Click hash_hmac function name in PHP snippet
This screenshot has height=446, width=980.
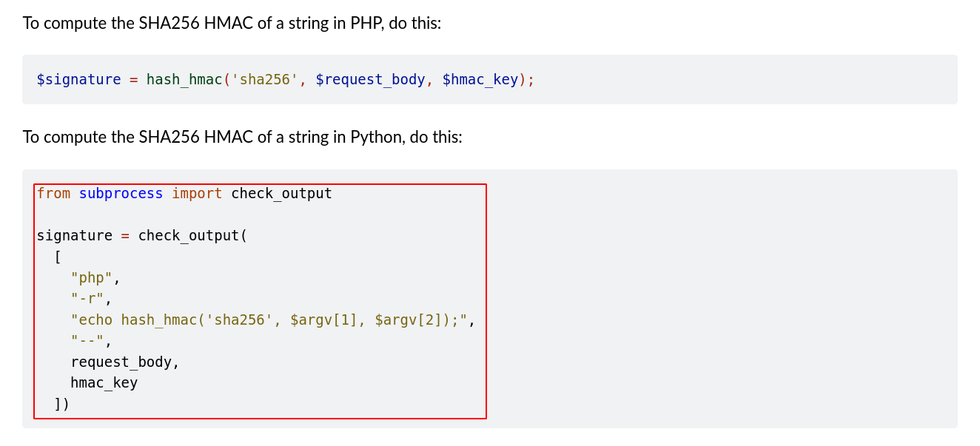(x=184, y=79)
